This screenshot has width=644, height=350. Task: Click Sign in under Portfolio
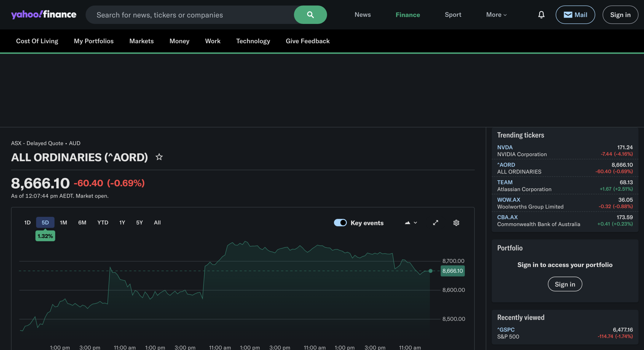pos(565,284)
